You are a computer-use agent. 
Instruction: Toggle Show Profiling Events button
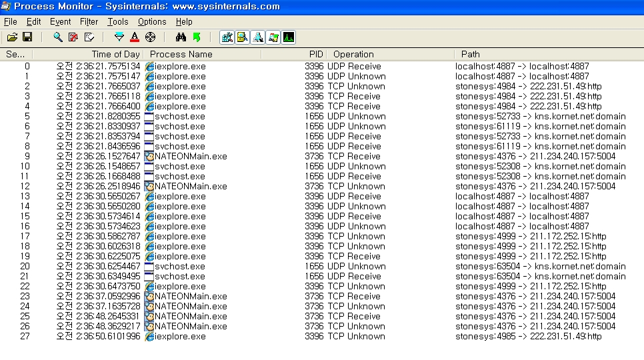tap(289, 37)
